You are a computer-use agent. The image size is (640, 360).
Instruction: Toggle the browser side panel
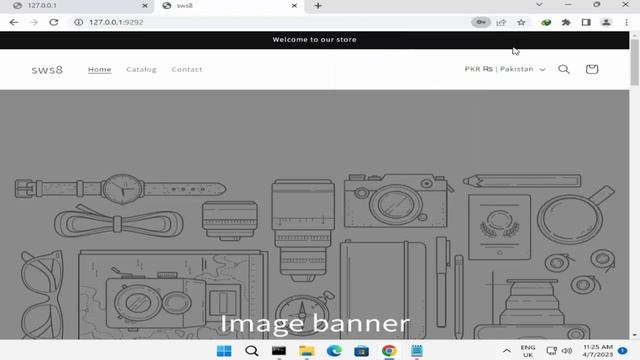(x=586, y=22)
